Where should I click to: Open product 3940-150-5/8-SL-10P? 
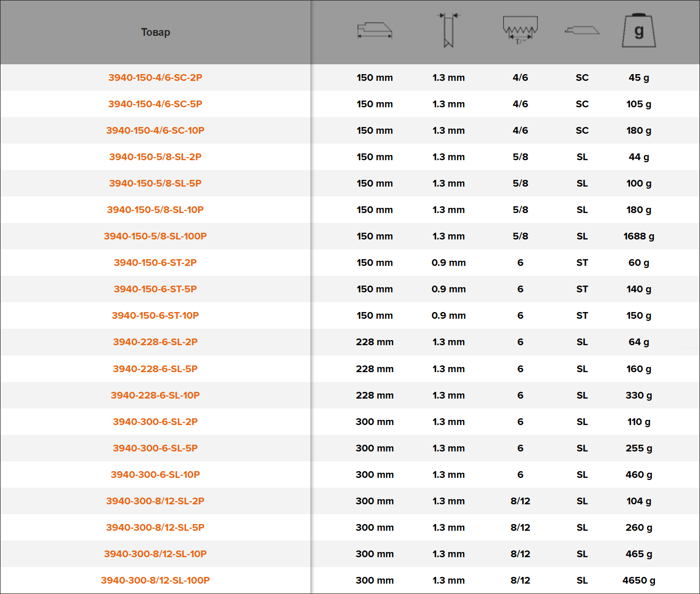155,210
